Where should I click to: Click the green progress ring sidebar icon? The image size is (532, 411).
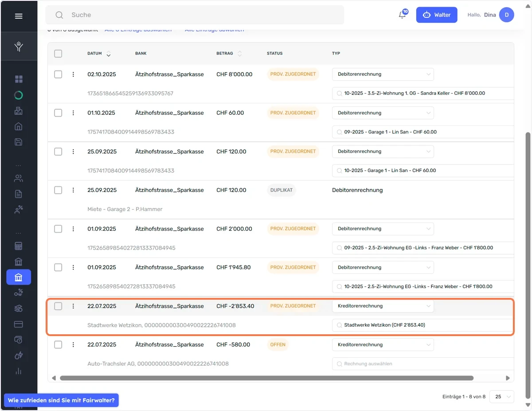tap(19, 95)
